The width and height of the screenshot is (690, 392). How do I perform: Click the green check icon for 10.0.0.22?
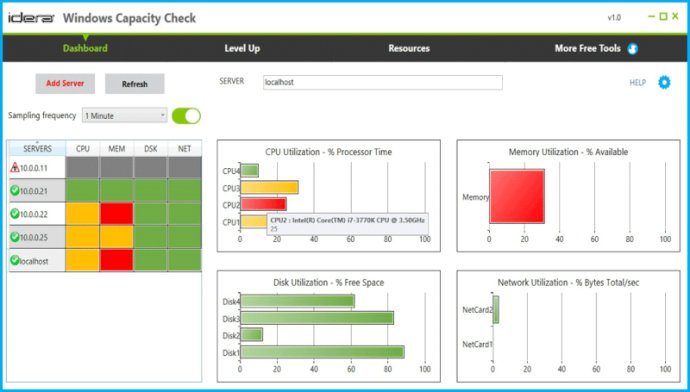[15, 213]
